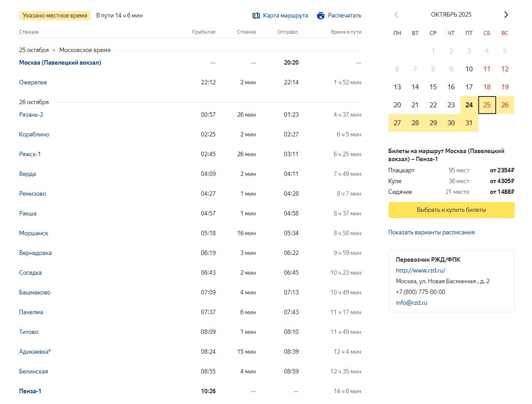Open the Ожерелье station link

pyautogui.click(x=33, y=82)
